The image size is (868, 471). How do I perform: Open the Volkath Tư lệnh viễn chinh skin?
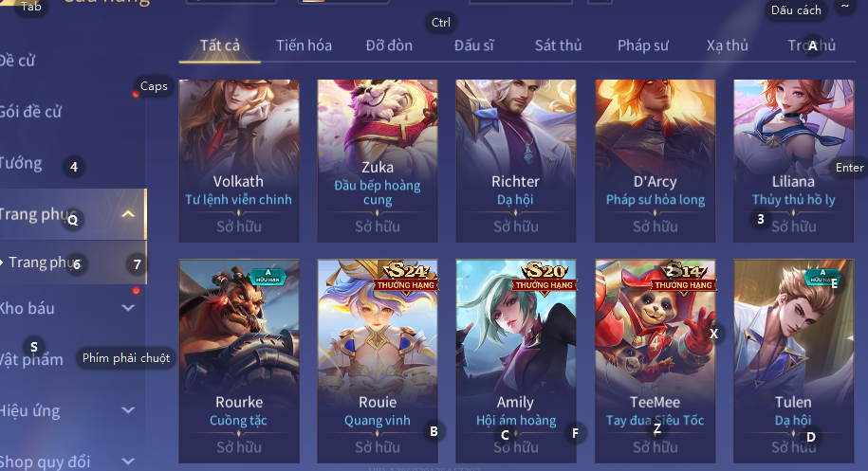[239, 161]
